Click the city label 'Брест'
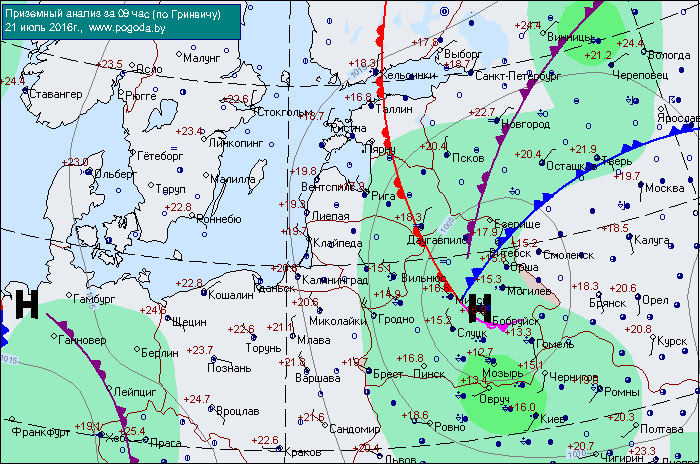 387,374
